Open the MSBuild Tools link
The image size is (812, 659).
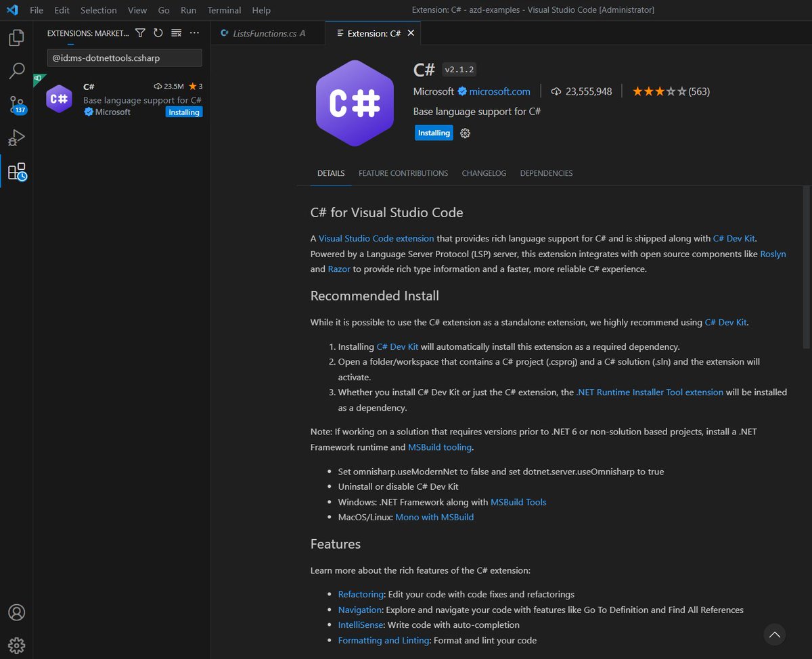point(518,502)
